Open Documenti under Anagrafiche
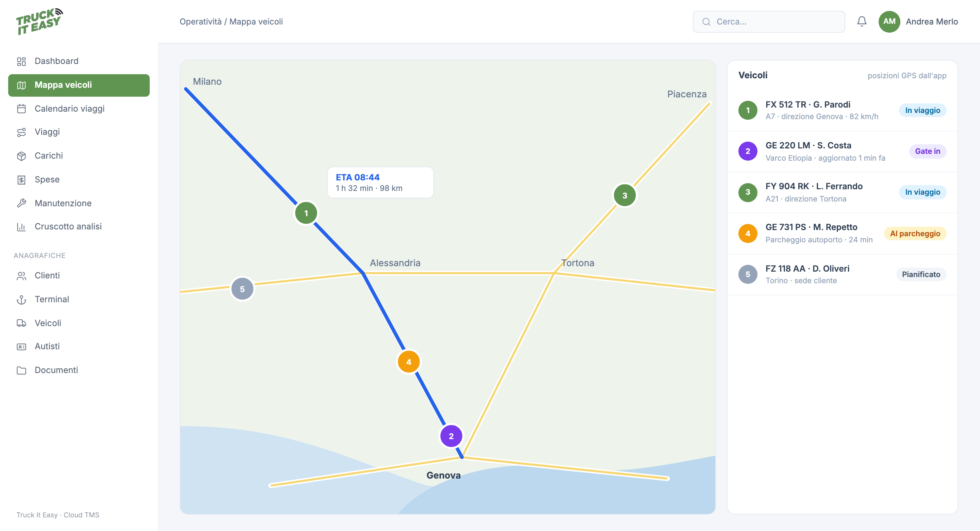980x531 pixels. (x=79, y=370)
